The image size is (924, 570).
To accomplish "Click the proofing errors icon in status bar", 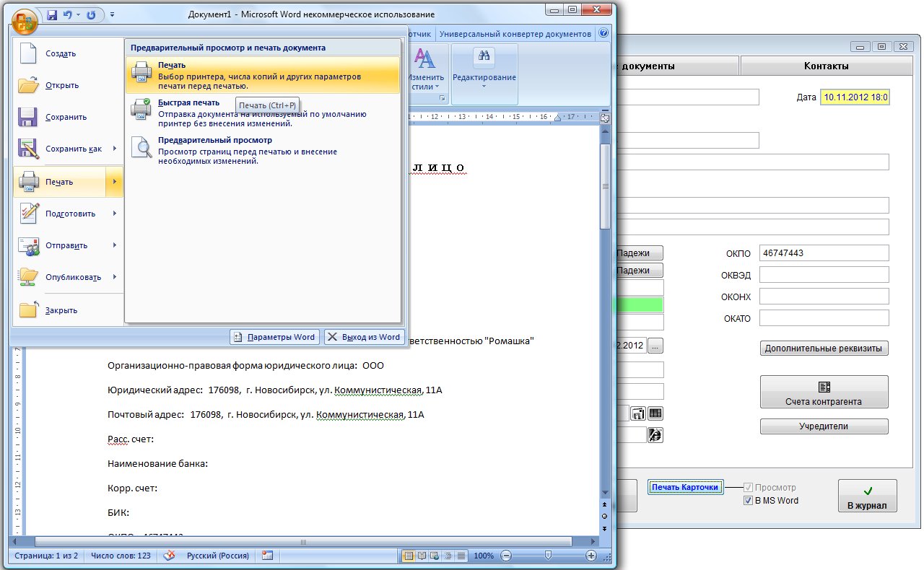I will pos(170,556).
